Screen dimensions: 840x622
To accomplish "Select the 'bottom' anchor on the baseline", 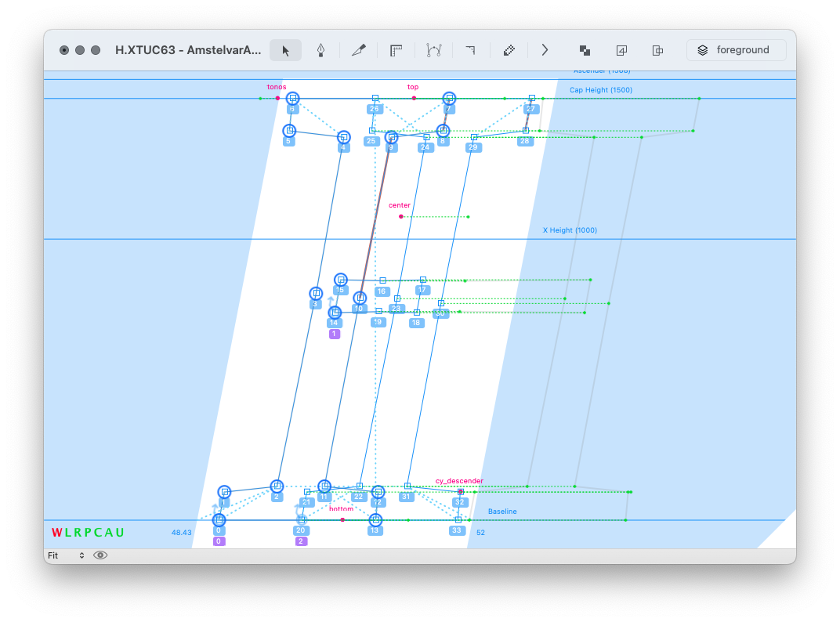I will click(342, 519).
